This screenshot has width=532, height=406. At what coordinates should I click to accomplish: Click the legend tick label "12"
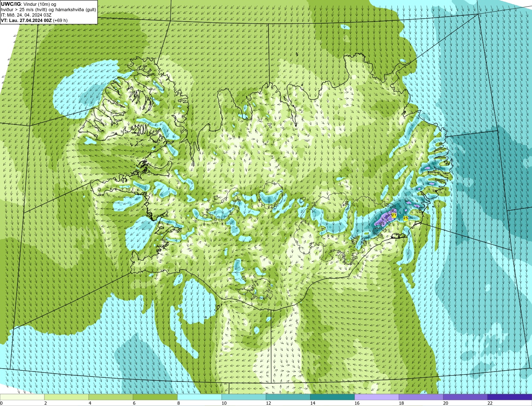(268, 403)
